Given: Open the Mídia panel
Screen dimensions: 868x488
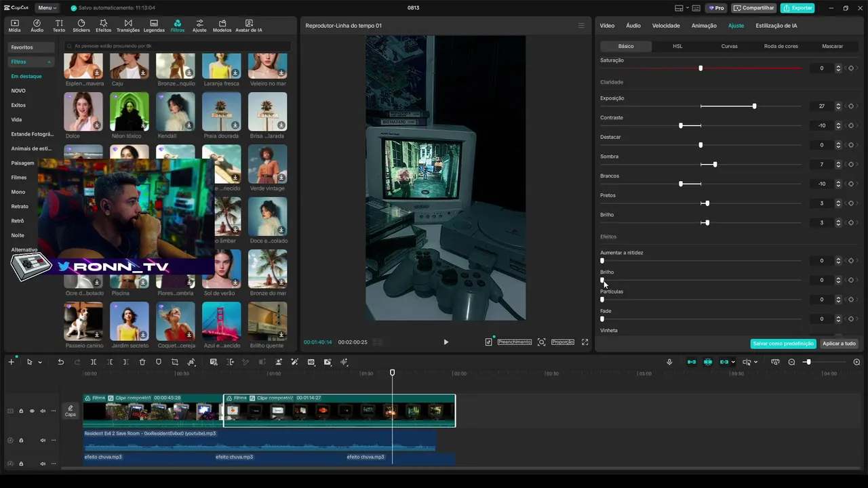Looking at the screenshot, I should click(14, 26).
